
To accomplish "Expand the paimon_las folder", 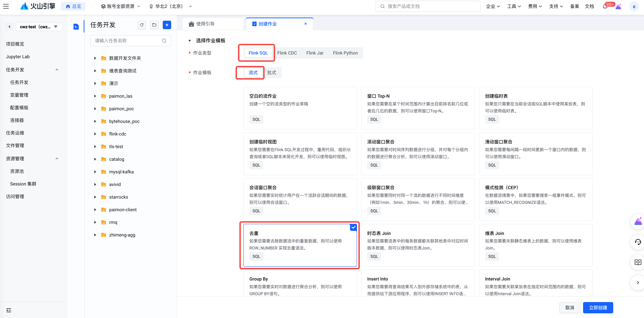I will click(95, 96).
